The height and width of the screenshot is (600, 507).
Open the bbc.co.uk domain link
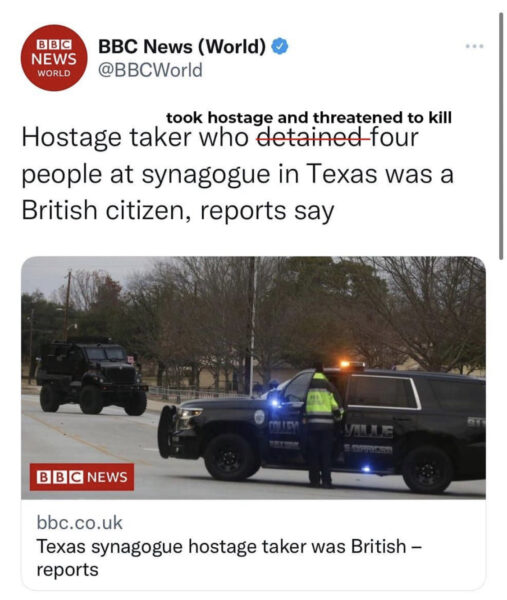pos(80,523)
